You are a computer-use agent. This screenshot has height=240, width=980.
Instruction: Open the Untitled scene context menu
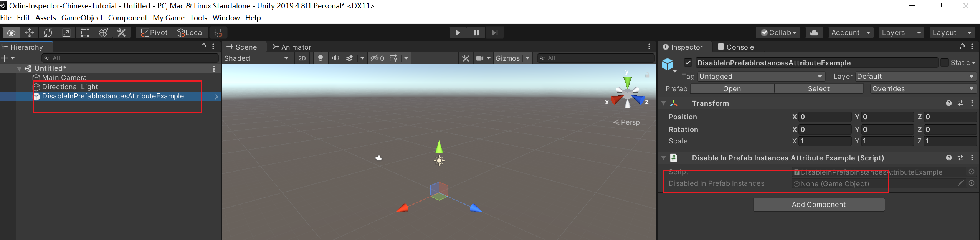pyautogui.click(x=214, y=69)
